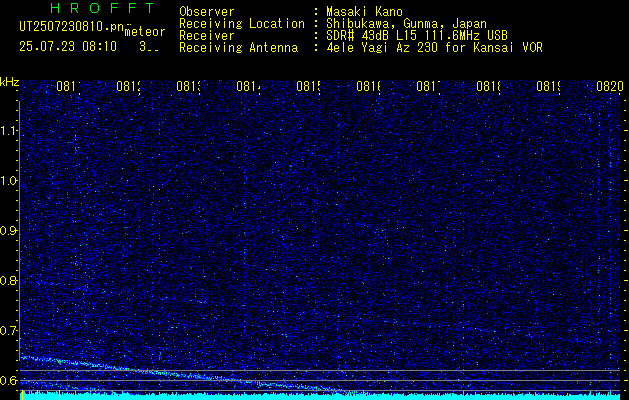Click the 'Receiving Location' field label

pos(242,24)
